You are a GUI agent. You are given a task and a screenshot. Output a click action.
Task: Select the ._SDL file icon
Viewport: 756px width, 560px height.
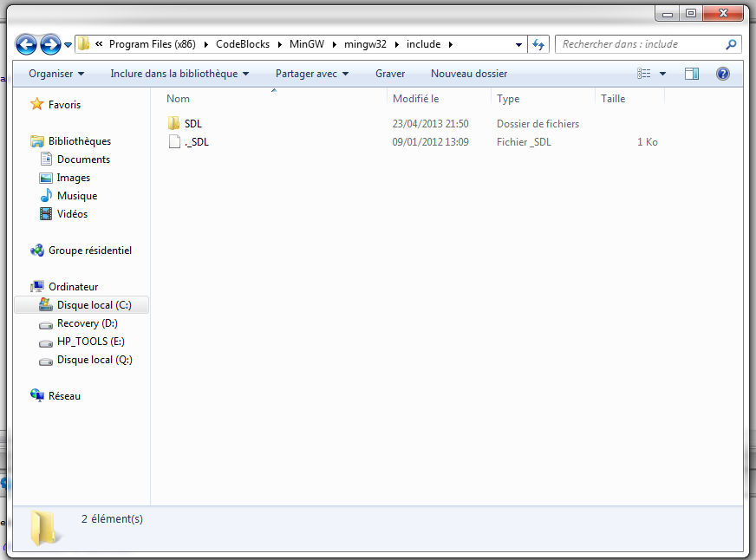174,141
